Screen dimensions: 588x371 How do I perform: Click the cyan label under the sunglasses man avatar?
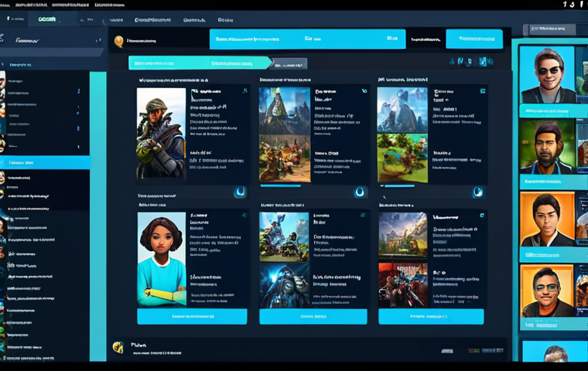tap(553, 111)
